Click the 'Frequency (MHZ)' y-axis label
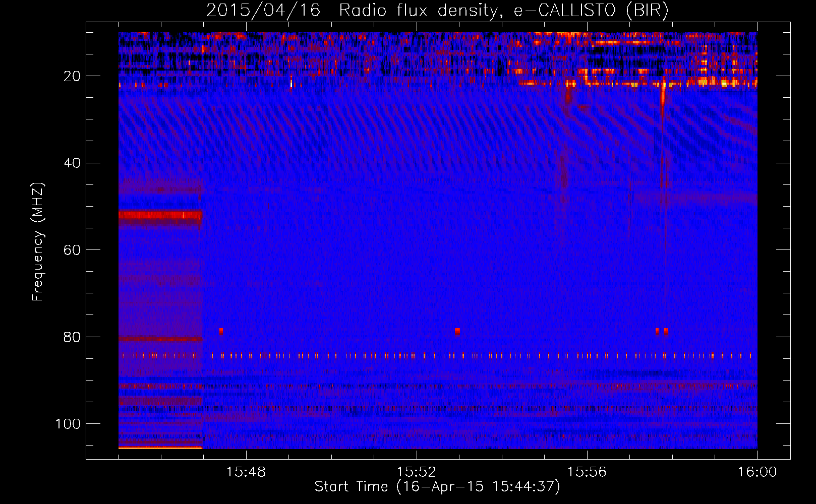This screenshot has height=504, width=816. pyautogui.click(x=38, y=241)
